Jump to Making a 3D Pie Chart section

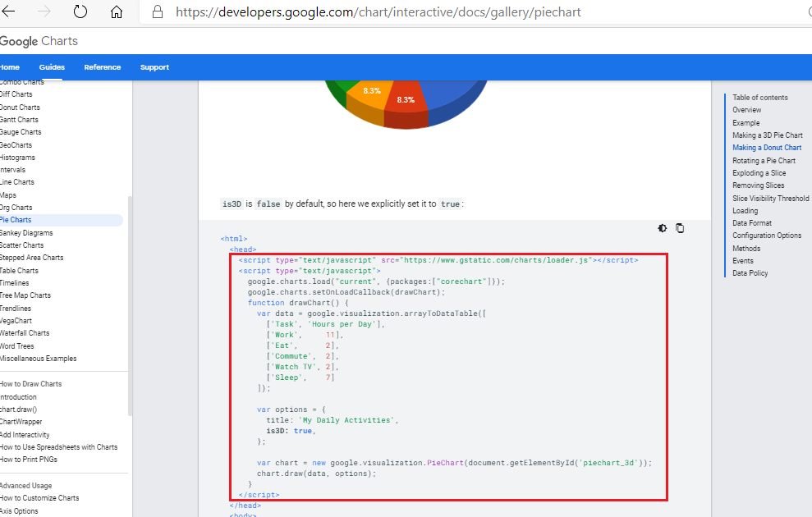767,135
